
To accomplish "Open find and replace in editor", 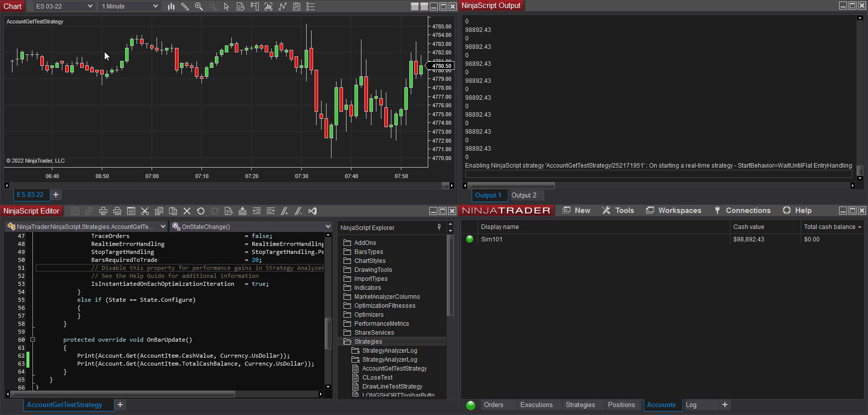I will coord(229,211).
